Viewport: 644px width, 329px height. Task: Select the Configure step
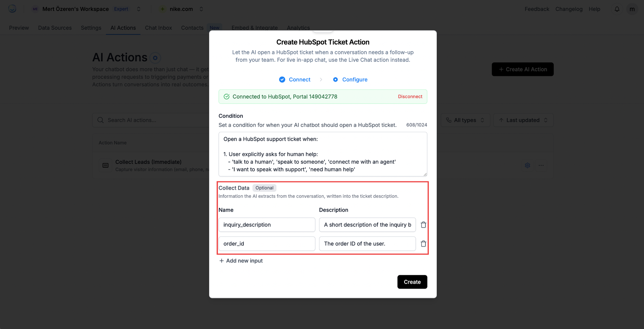pos(350,79)
